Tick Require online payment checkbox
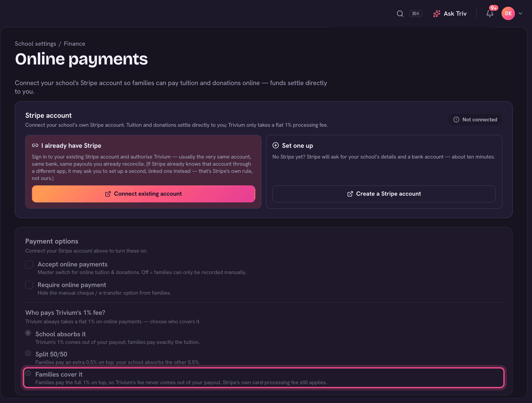Image resolution: width=532 pixels, height=403 pixels. (x=29, y=285)
